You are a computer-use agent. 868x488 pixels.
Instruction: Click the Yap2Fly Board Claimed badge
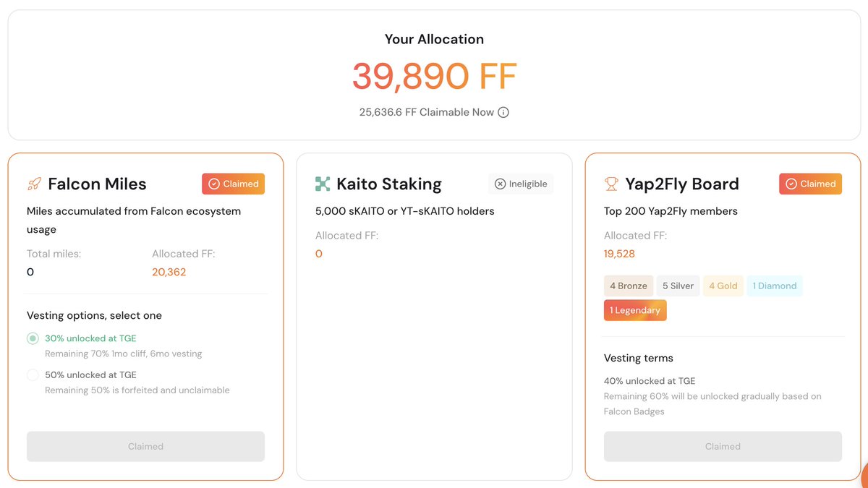point(810,184)
